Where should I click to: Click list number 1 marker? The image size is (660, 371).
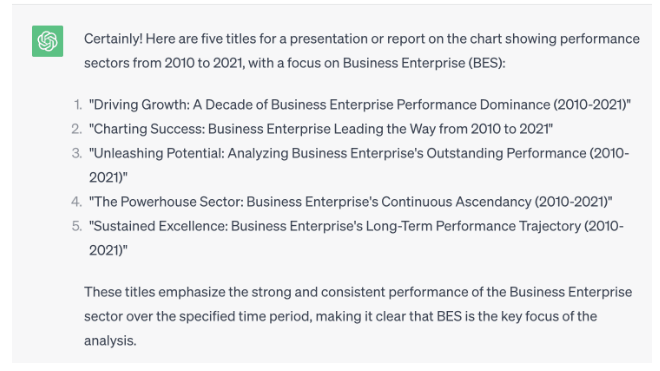pos(78,104)
